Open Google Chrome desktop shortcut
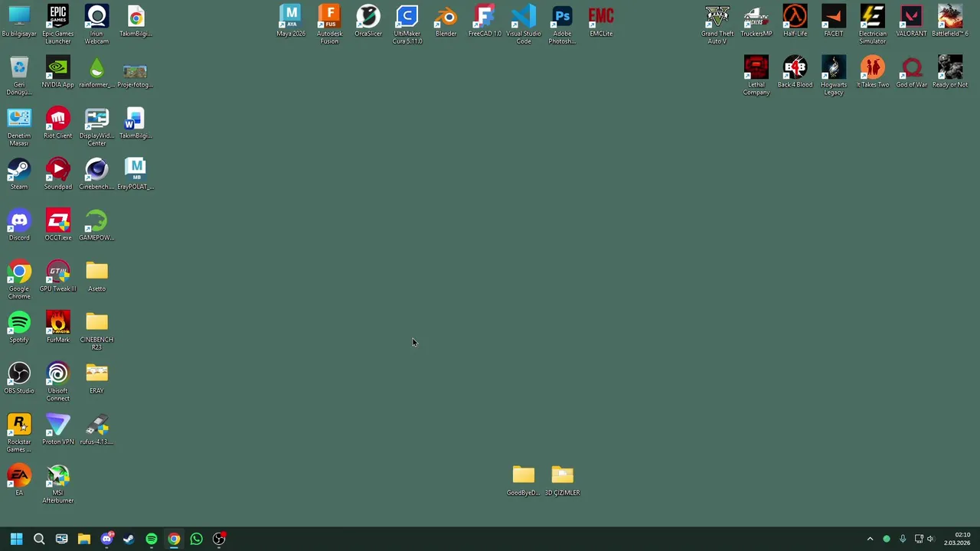Screen dimensions: 980x551 pyautogui.click(x=19, y=279)
